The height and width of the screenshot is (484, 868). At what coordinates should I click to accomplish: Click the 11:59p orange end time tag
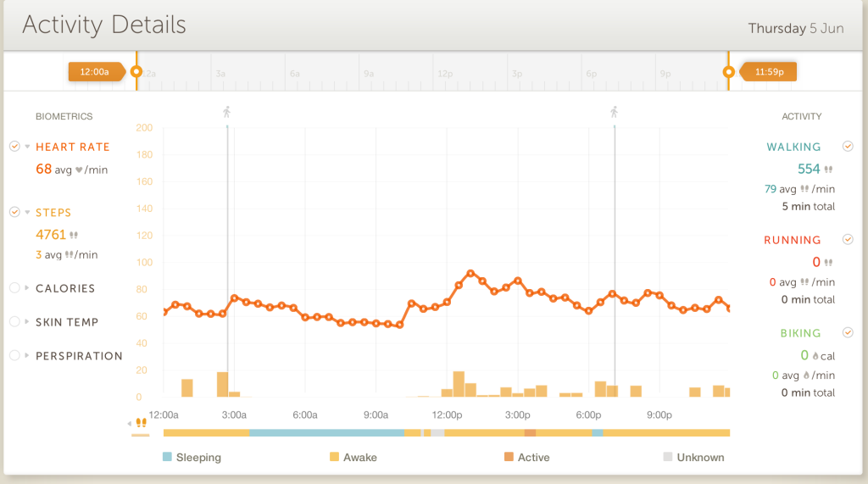[x=768, y=71]
